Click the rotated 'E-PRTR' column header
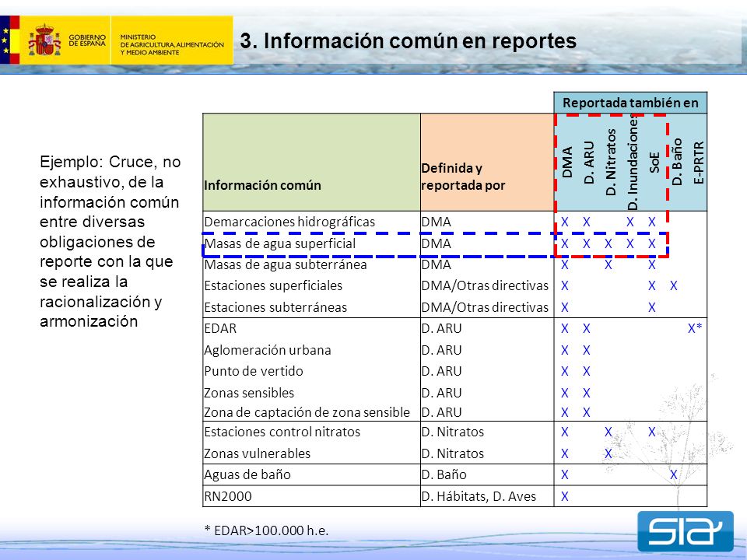Viewport: 747px width, 560px height. 699,163
